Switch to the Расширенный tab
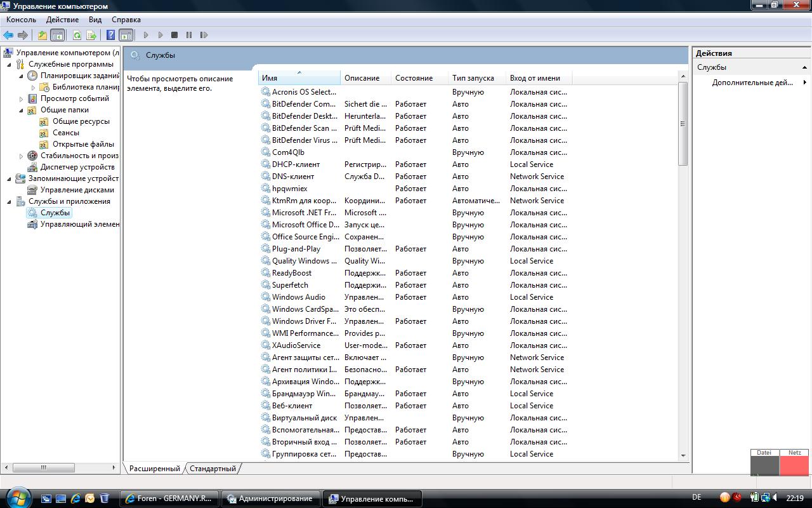 (x=155, y=469)
